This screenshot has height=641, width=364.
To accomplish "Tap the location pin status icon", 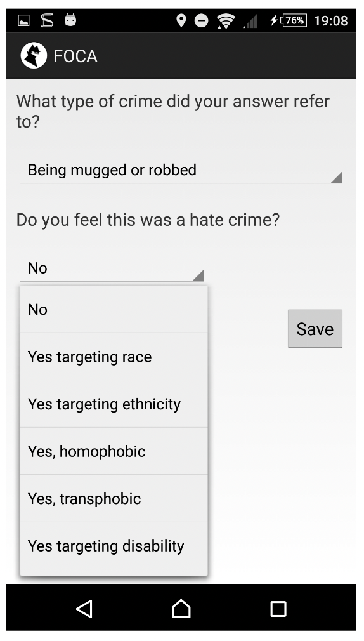I will click(181, 20).
